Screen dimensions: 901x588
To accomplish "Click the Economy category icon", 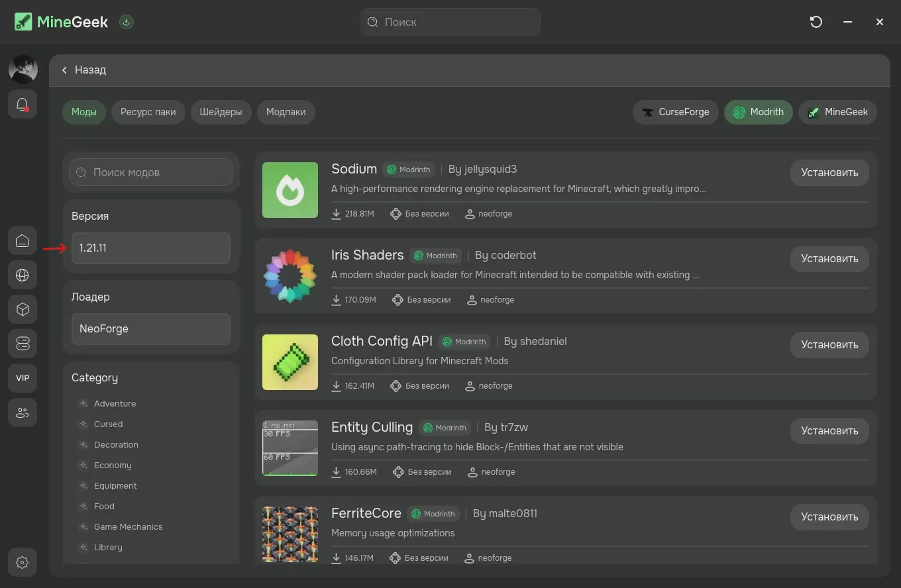I will pos(83,465).
